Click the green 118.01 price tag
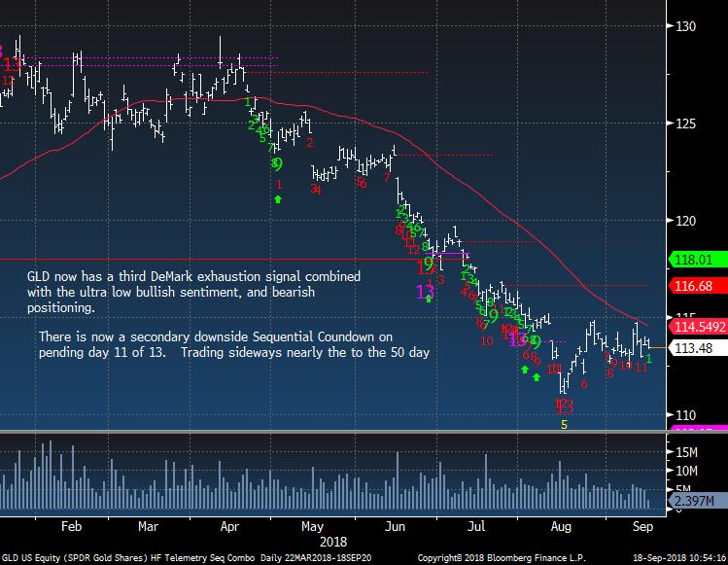Image resolution: width=728 pixels, height=565 pixels. pyautogui.click(x=698, y=260)
